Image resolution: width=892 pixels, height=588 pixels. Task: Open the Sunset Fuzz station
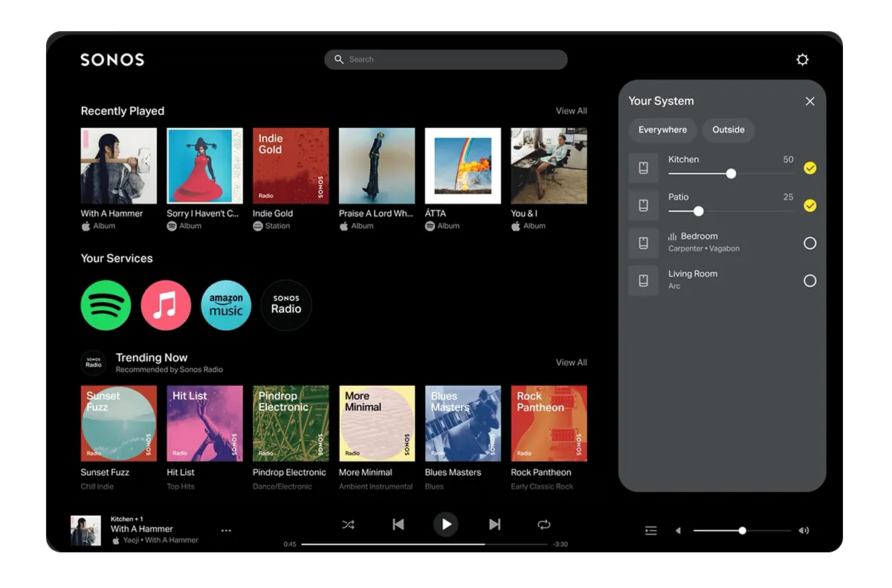(x=119, y=424)
